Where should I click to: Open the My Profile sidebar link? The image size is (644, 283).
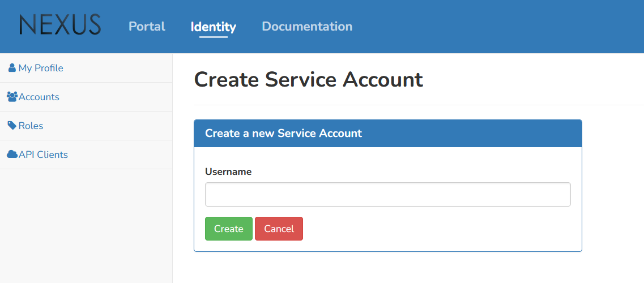click(41, 68)
